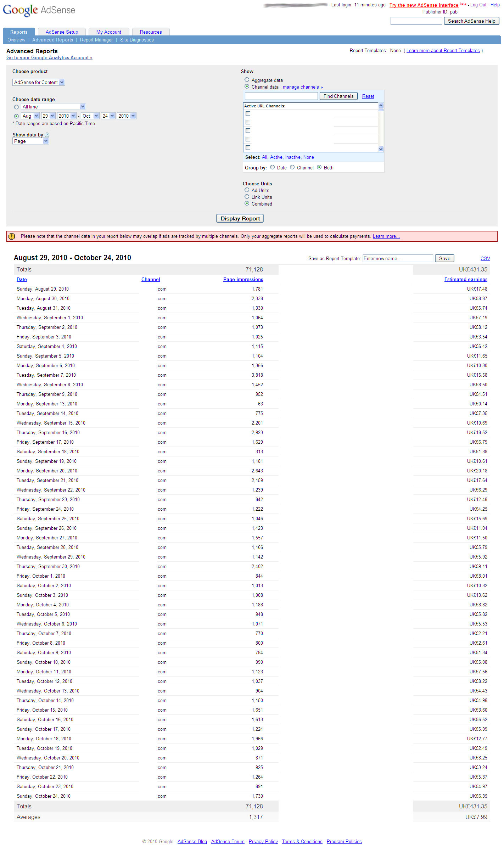504x847 pixels.
Task: Open the My Account tab
Action: [x=108, y=32]
